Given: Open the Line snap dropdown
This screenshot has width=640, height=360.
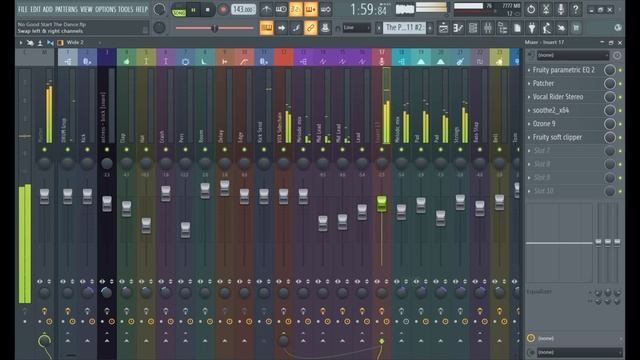Looking at the screenshot, I should pyautogui.click(x=356, y=28).
